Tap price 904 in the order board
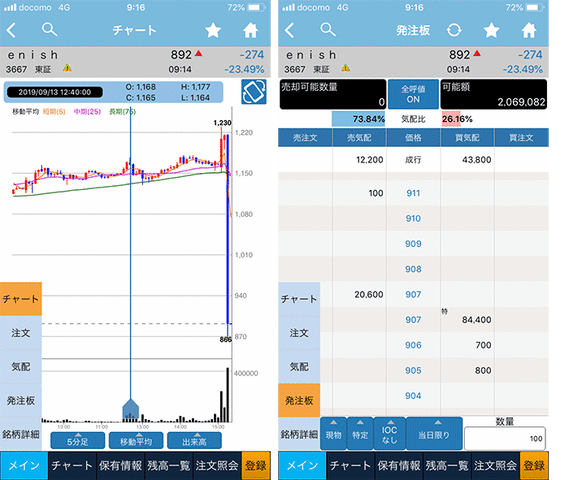The image size is (569, 480). (413, 396)
